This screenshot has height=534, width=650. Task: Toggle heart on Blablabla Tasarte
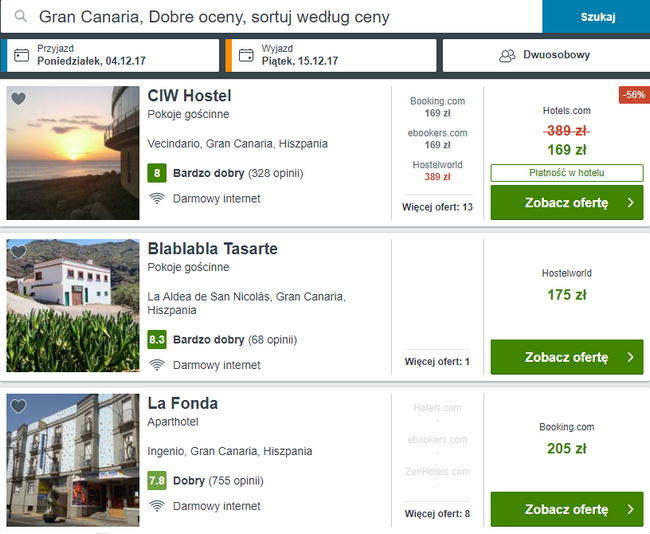tap(18, 252)
